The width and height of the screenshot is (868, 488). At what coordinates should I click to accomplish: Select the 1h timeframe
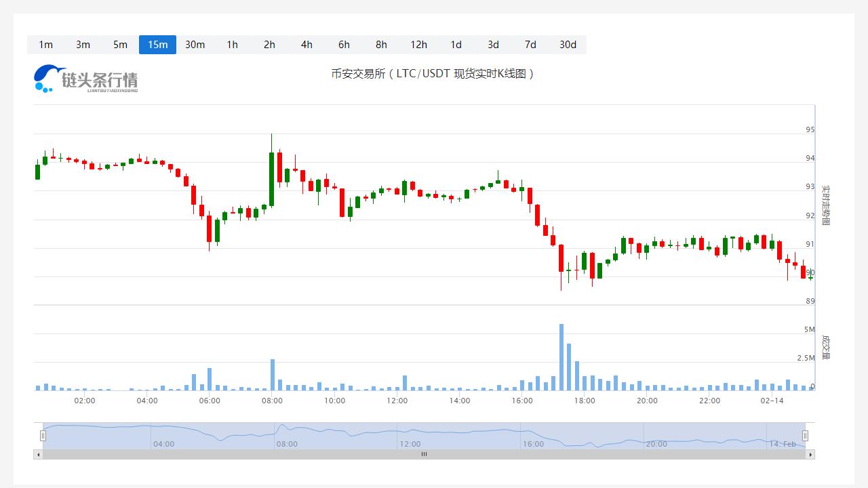pos(232,45)
